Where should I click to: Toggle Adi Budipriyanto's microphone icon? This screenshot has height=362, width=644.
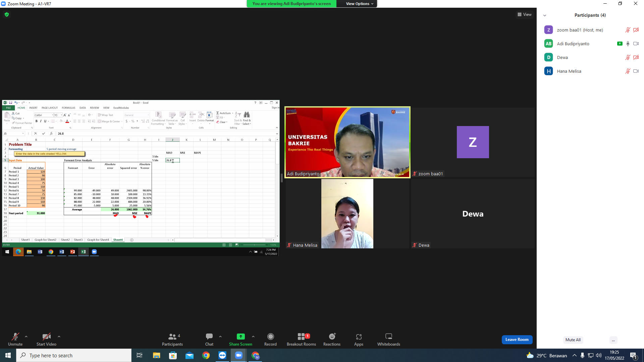point(628,44)
